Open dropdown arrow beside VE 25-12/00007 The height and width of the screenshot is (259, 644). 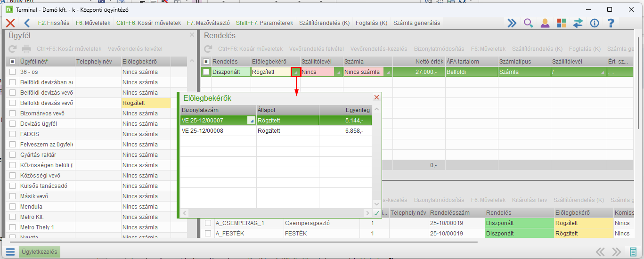tap(251, 121)
